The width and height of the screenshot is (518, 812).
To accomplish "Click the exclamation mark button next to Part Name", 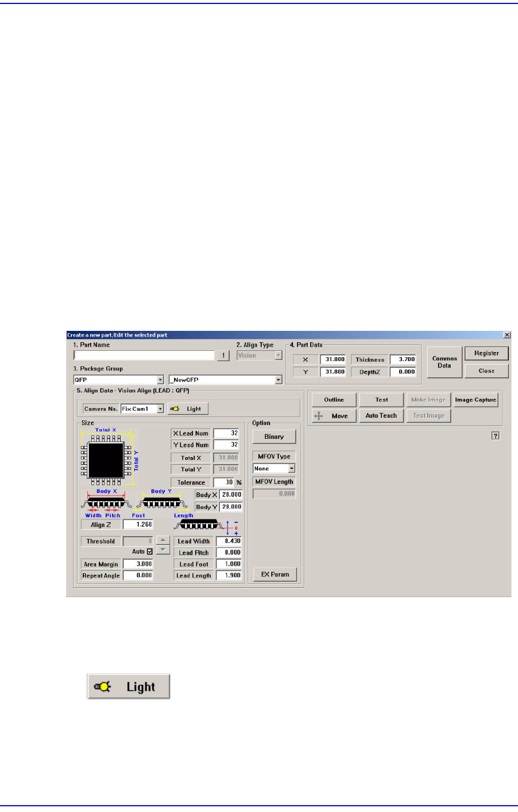I will 223,355.
